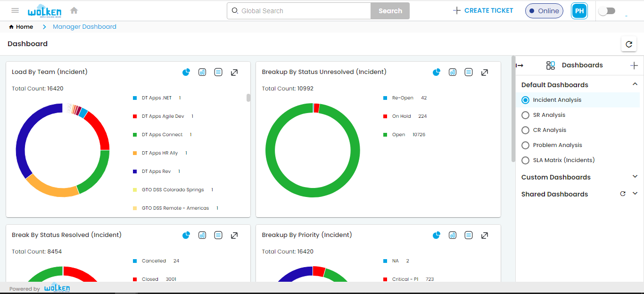The image size is (644, 294).
Task: Expand the Break By Status Resolved chart fullscreen
Action: [x=234, y=235]
